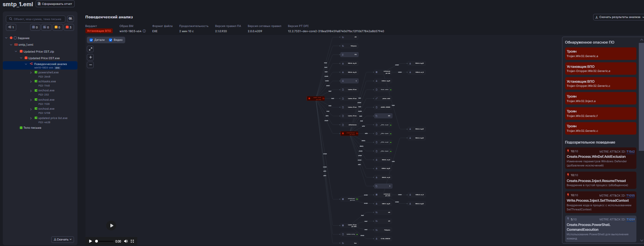Expand the updated price list.exe chevron
This screenshot has height=246, width=644.
pos(31,118)
